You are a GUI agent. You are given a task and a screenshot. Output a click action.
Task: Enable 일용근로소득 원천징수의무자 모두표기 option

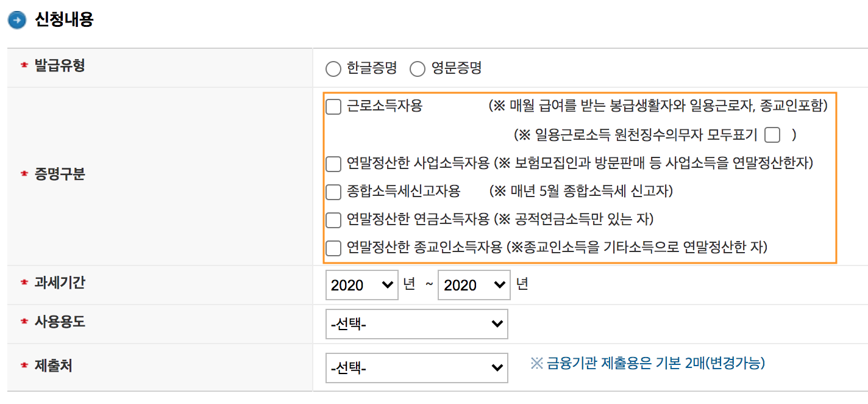[x=772, y=135]
